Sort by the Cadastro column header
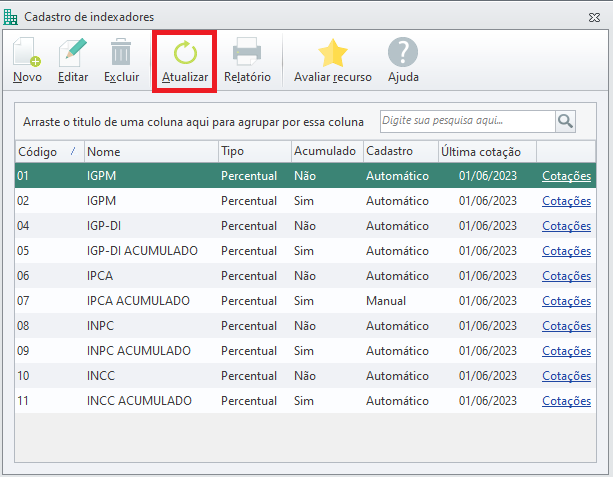 click(401, 152)
